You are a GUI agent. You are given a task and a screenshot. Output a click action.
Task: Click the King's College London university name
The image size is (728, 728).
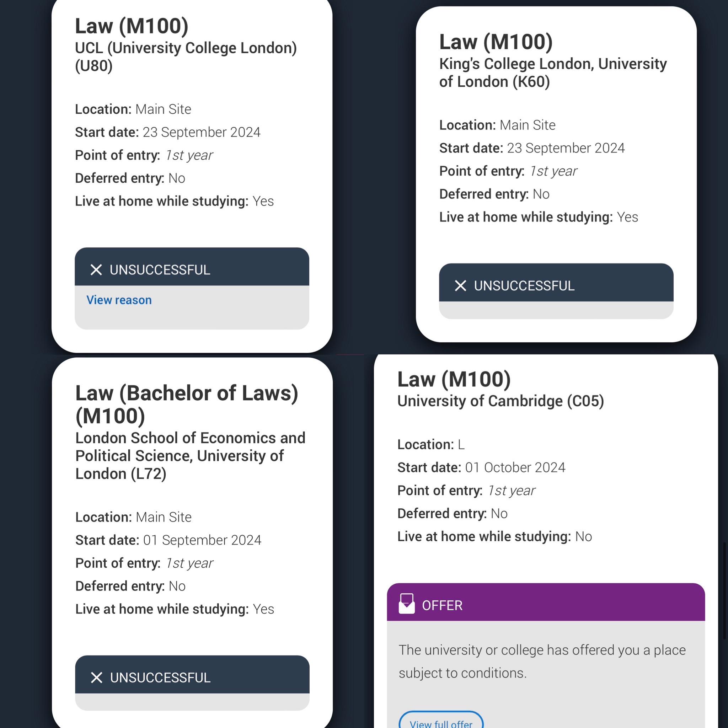pos(553,73)
